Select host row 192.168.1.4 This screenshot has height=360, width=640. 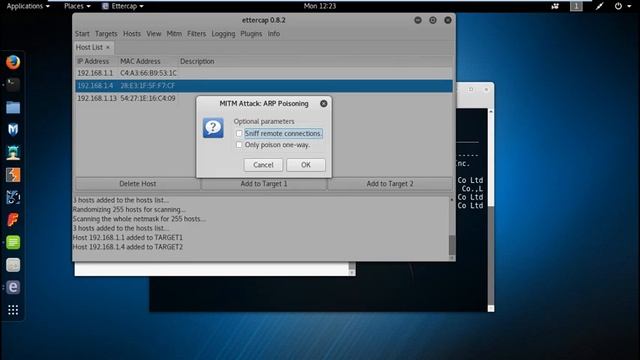pyautogui.click(x=264, y=86)
